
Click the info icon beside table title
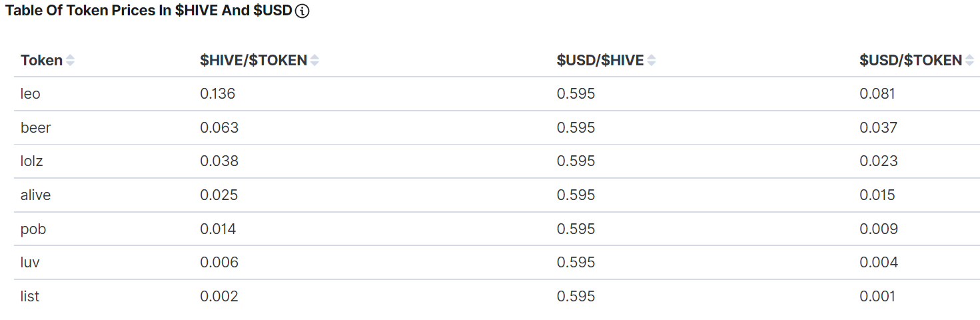tap(302, 11)
